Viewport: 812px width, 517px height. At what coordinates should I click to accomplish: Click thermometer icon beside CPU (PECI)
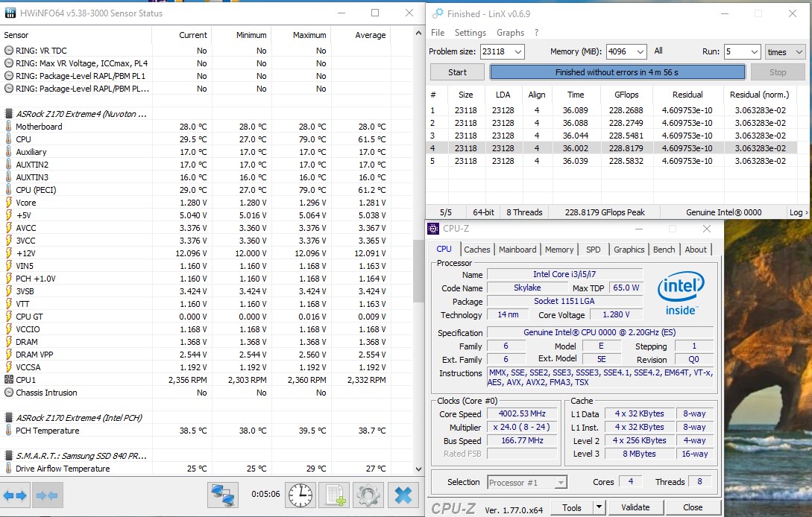8,190
